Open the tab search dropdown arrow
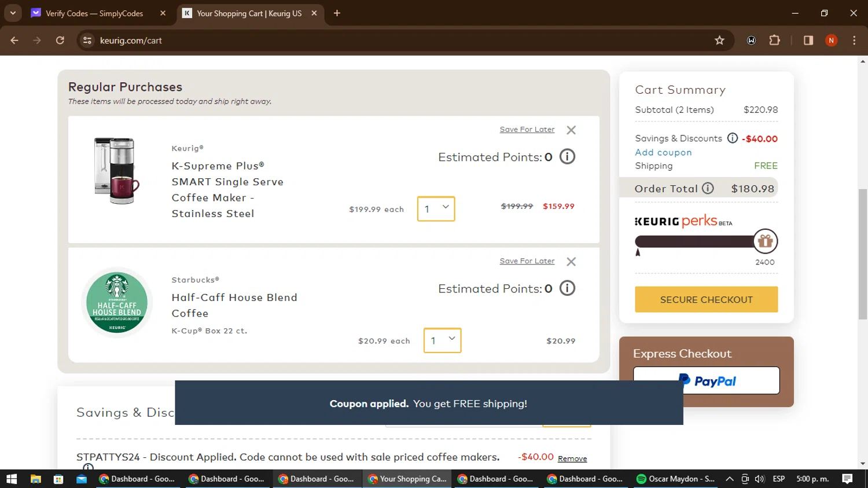This screenshot has height=488, width=868. pyautogui.click(x=13, y=13)
